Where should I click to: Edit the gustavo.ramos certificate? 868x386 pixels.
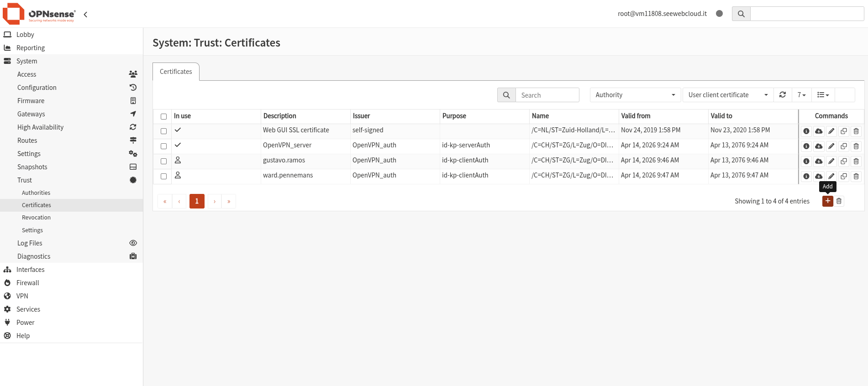(x=831, y=162)
